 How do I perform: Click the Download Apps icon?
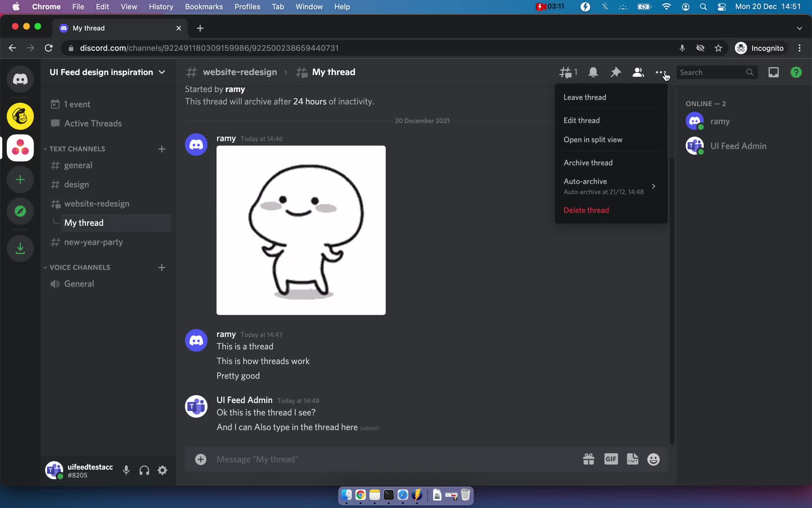[x=20, y=248]
